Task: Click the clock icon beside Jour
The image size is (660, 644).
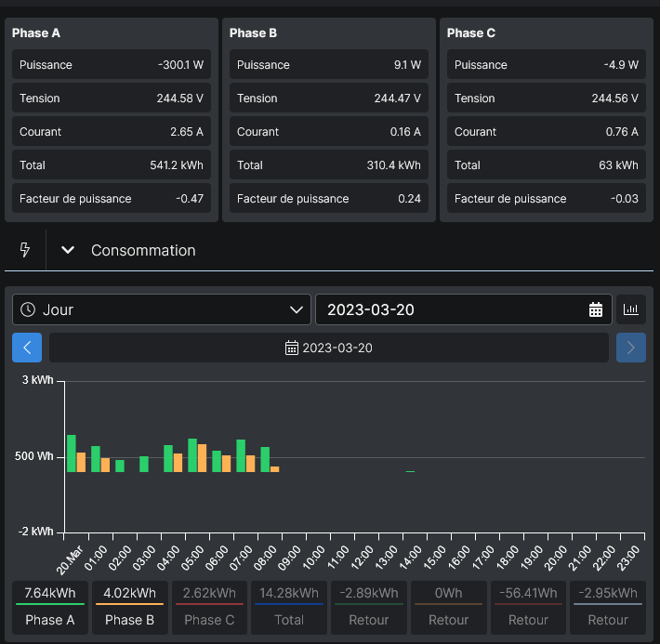Action: tap(28, 309)
